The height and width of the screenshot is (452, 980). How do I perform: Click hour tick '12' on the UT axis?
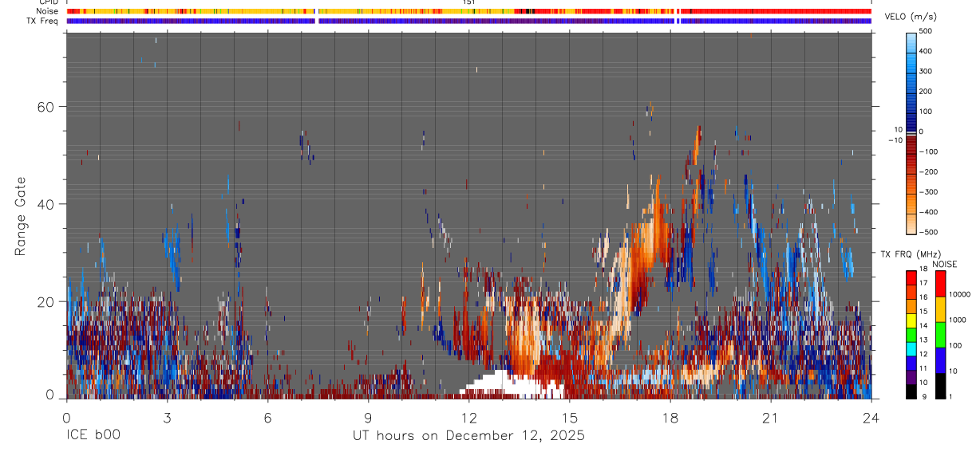click(x=469, y=417)
